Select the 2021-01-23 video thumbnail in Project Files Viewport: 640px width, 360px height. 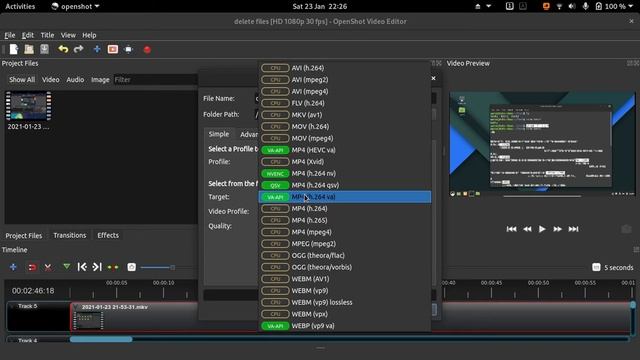pyautogui.click(x=29, y=106)
